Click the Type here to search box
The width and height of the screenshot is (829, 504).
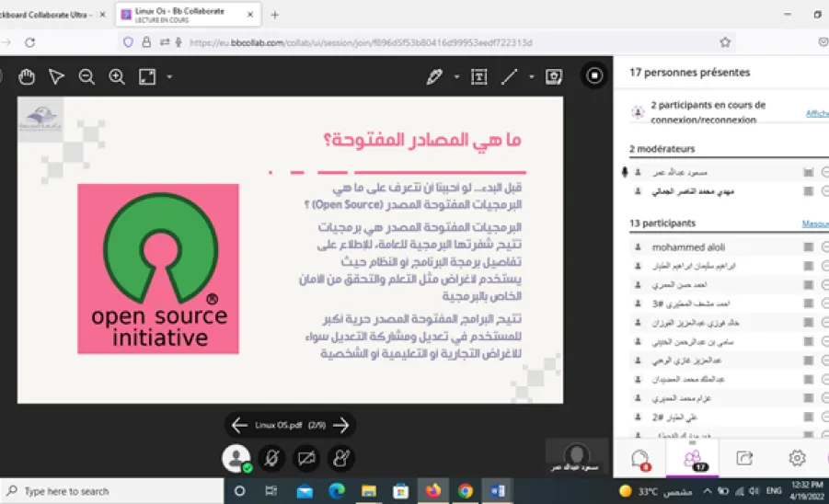(x=112, y=491)
